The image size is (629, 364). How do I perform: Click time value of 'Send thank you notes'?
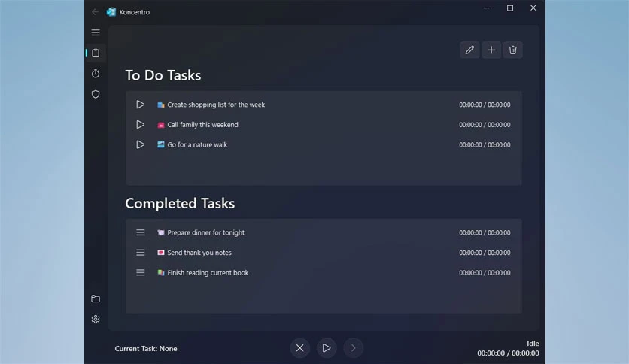485,253
